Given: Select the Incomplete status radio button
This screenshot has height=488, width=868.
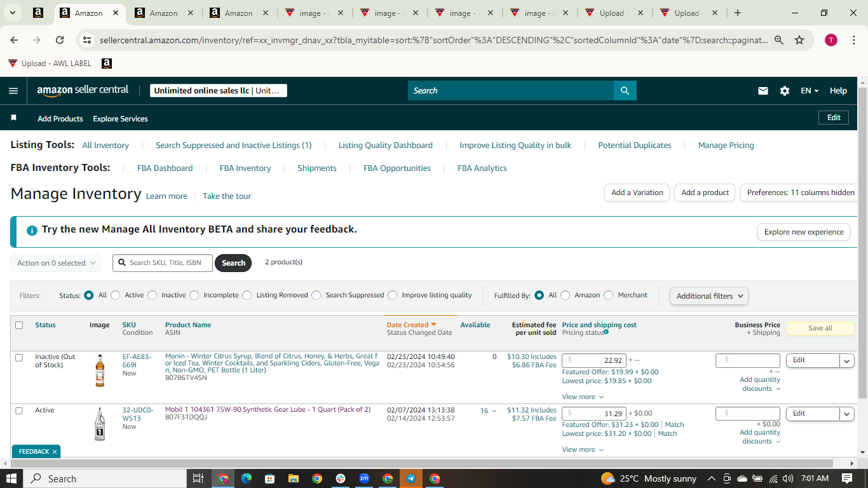Looking at the screenshot, I should click(x=194, y=295).
